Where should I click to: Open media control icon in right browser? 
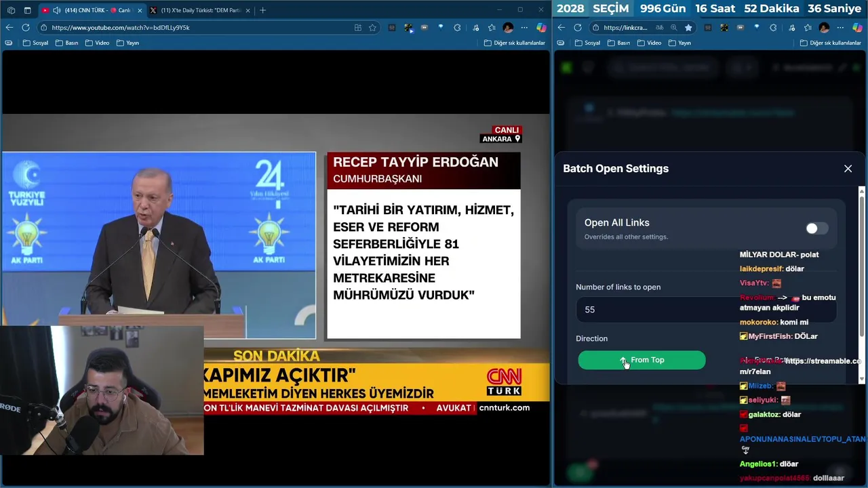point(791,28)
